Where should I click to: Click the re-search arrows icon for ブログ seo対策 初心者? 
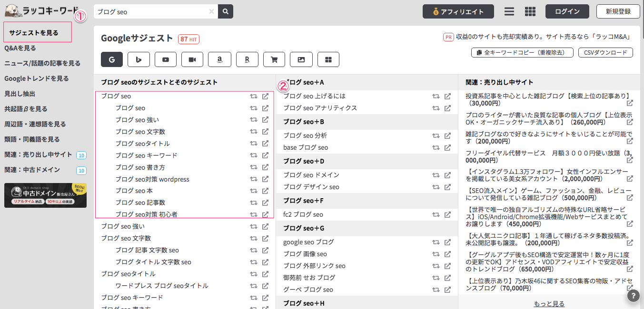254,215
